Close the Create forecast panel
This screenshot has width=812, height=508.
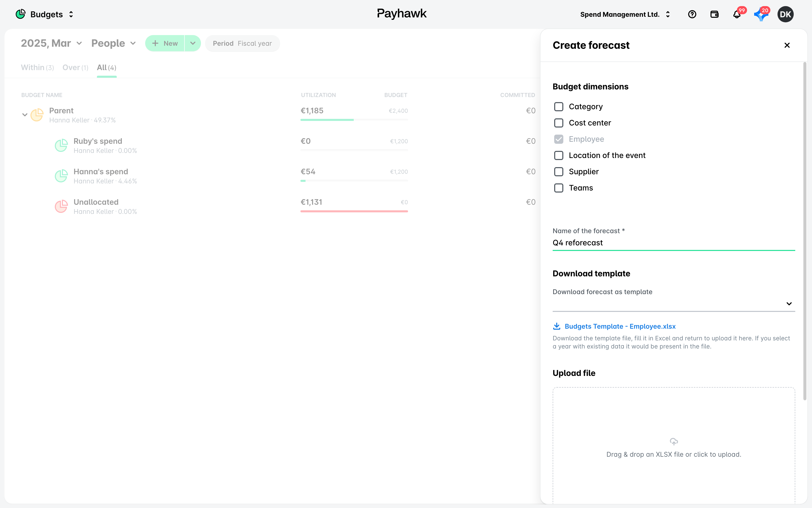click(x=787, y=45)
